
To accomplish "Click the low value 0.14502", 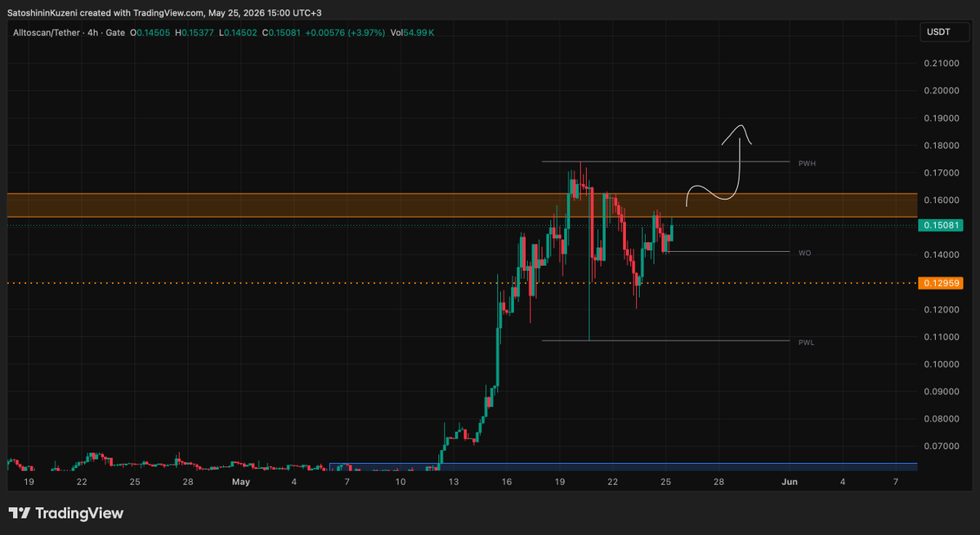I will 240,33.
